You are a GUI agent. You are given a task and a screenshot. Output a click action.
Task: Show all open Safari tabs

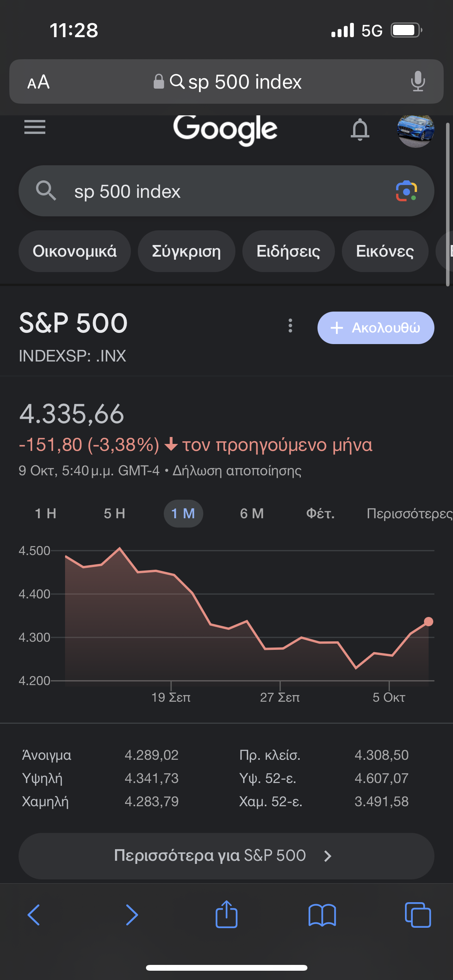click(417, 915)
